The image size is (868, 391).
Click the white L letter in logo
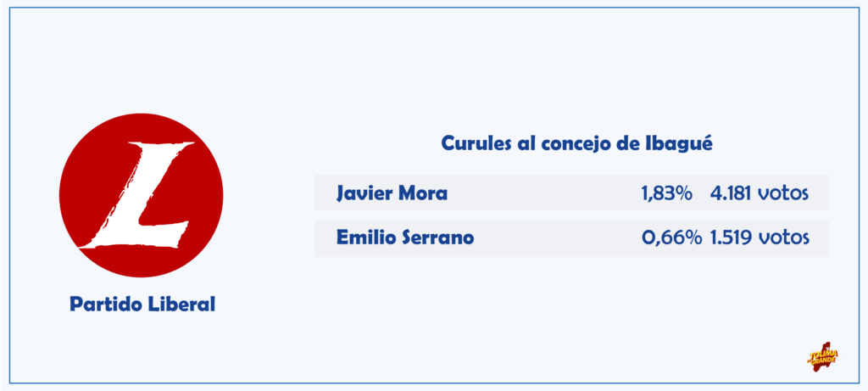(x=136, y=195)
